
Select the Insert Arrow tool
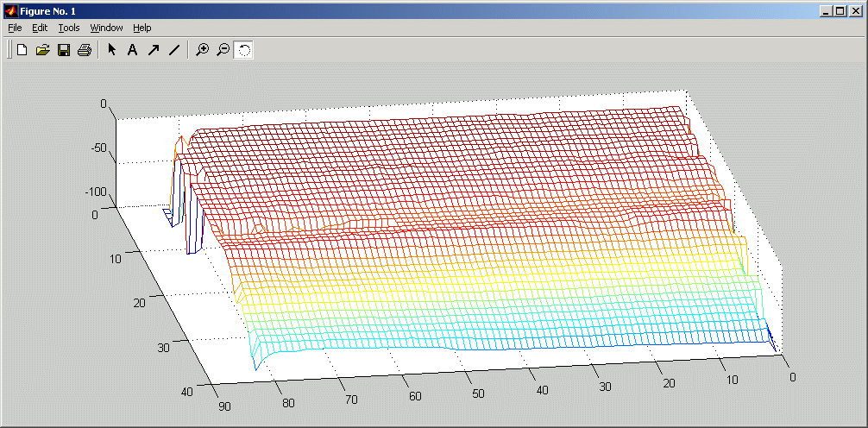click(153, 50)
